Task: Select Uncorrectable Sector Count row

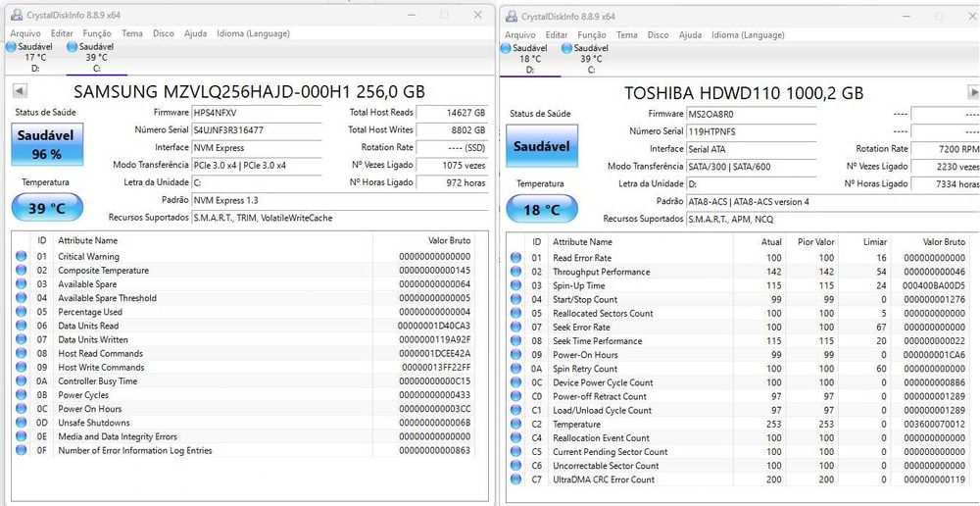Action: point(739,466)
